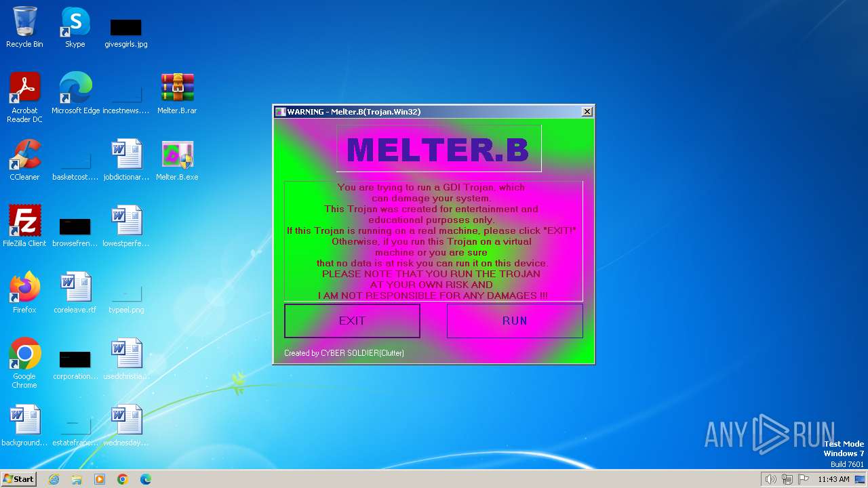Image resolution: width=868 pixels, height=488 pixels.
Task: Select the CCleaner desktop shortcut
Action: click(24, 160)
